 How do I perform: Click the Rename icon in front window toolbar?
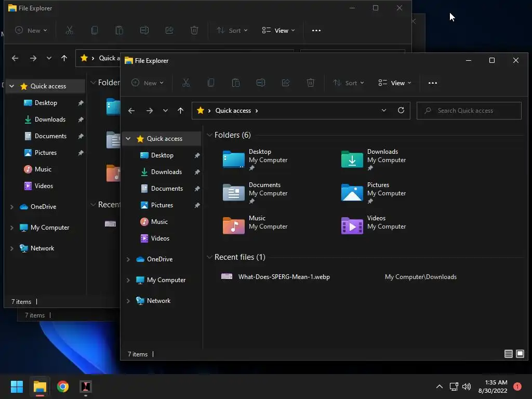click(261, 83)
